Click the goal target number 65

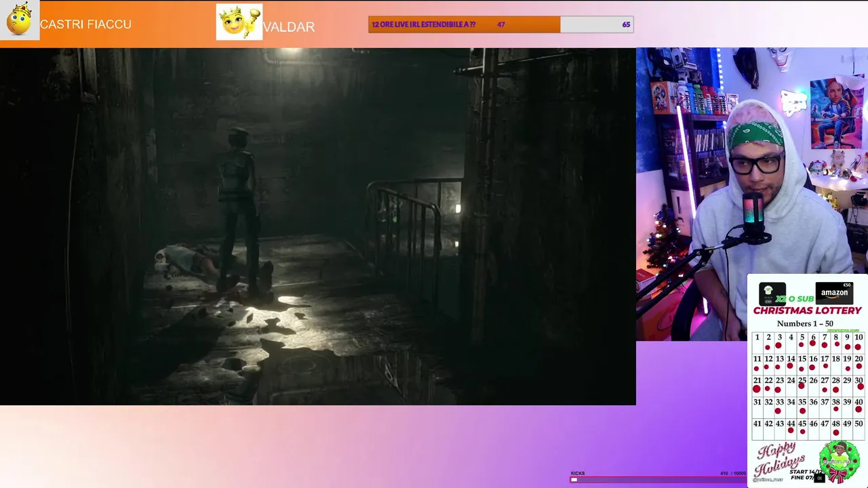pyautogui.click(x=626, y=24)
